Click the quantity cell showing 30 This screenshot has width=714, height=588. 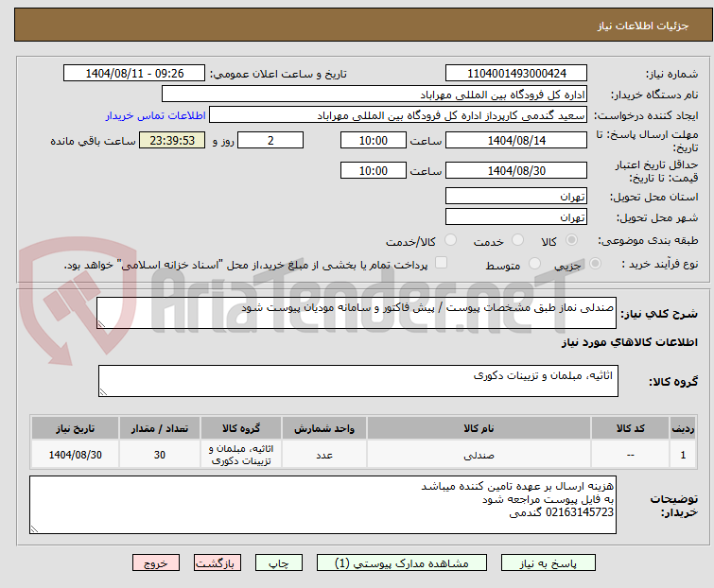pyautogui.click(x=160, y=455)
